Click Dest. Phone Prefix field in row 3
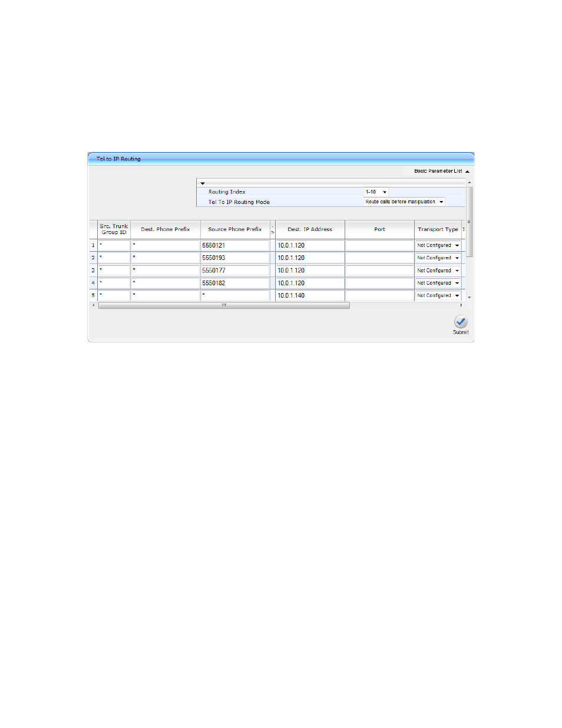Image resolution: width=562 pixels, height=728 pixels. (x=166, y=271)
